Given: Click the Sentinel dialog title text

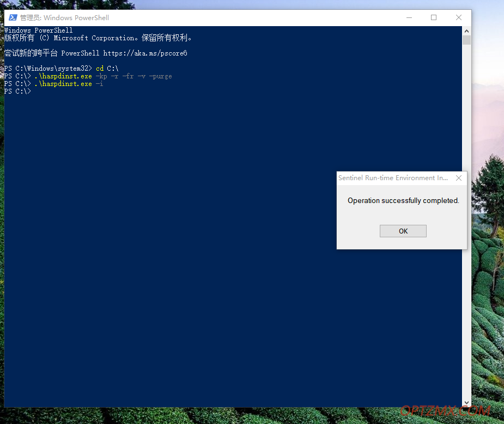Looking at the screenshot, I should tap(393, 178).
